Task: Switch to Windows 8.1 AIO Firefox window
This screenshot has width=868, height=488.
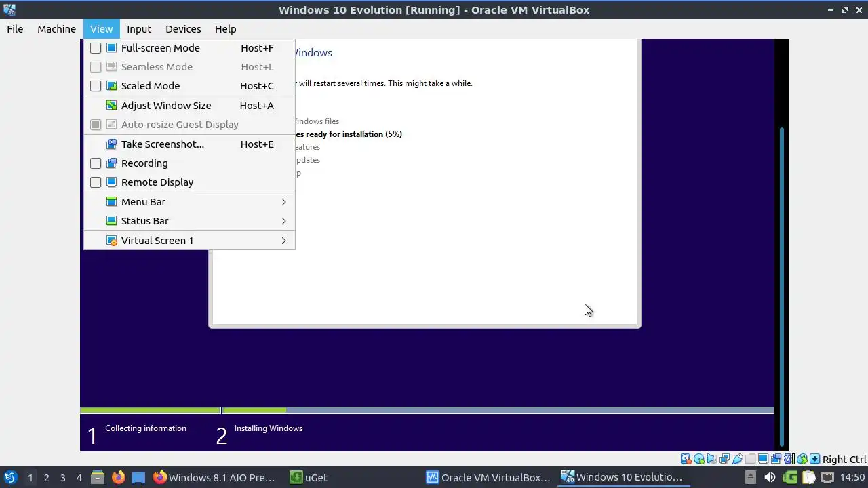Action: [214, 477]
